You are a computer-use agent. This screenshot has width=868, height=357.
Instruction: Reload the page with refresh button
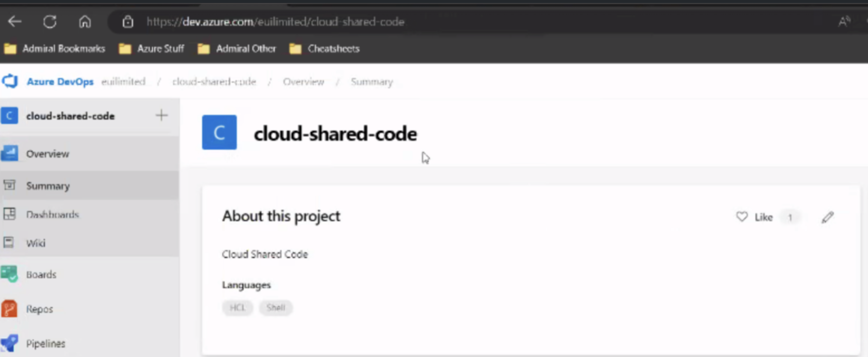click(x=50, y=22)
